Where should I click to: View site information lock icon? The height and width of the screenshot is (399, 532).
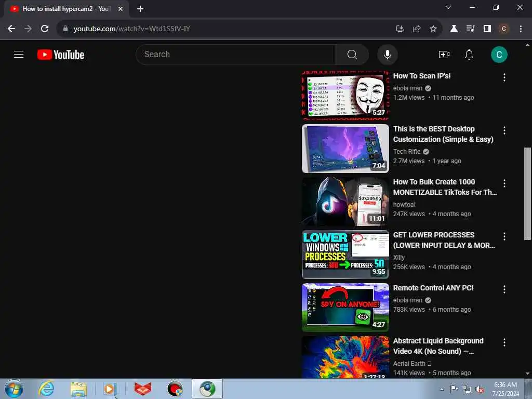pos(65,29)
